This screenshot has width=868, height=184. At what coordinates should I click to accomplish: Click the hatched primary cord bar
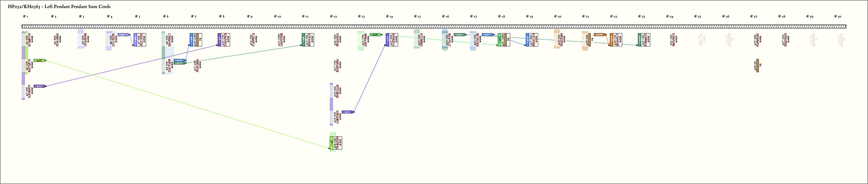pyautogui.click(x=434, y=27)
